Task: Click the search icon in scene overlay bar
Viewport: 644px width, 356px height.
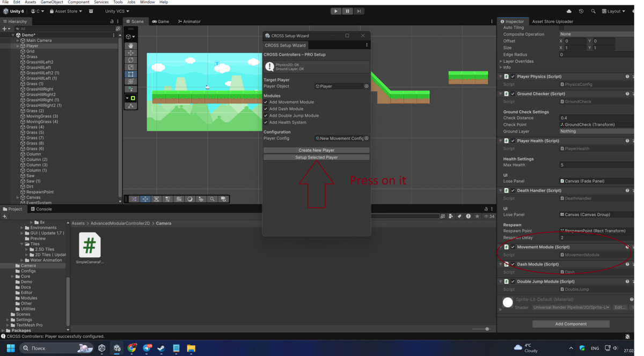Action: pyautogui.click(x=212, y=199)
